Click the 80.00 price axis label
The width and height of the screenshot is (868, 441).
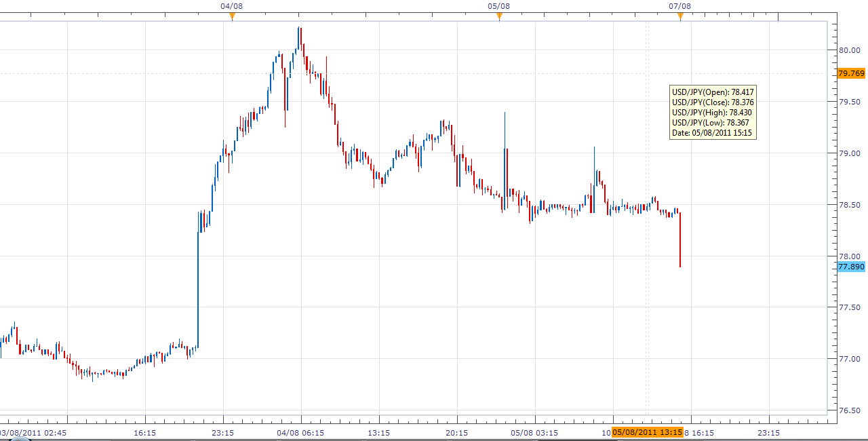(850, 50)
